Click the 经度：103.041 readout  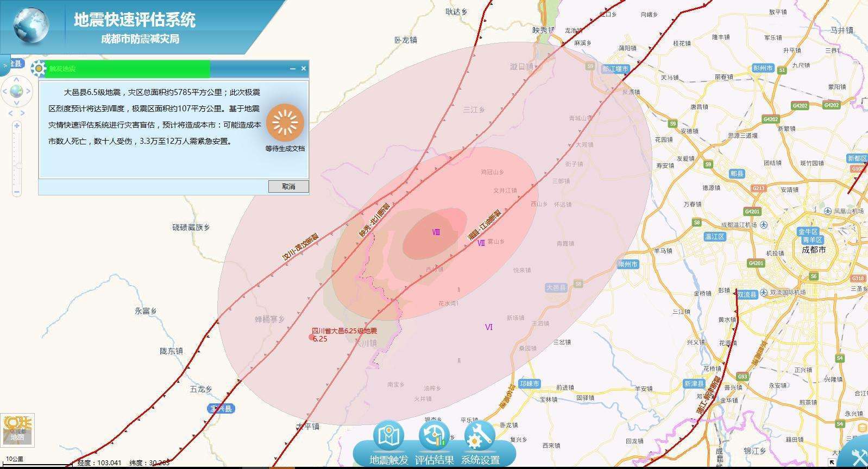pyautogui.click(x=99, y=463)
